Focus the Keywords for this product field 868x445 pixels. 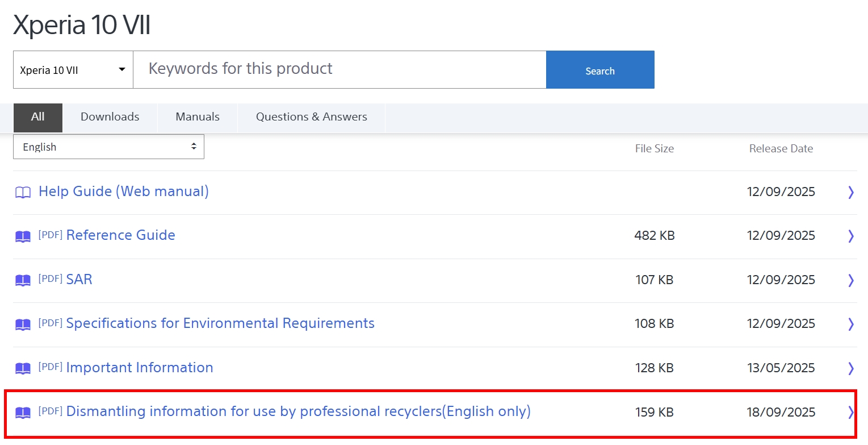click(339, 70)
